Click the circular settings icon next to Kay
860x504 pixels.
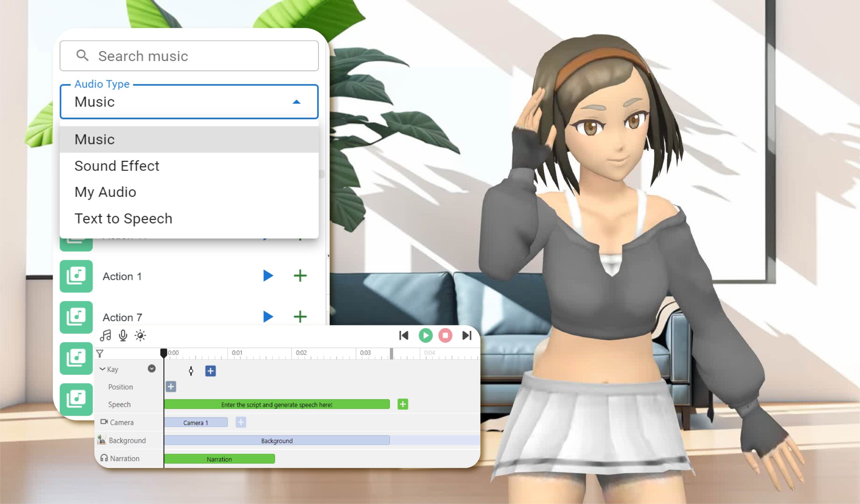[153, 369]
